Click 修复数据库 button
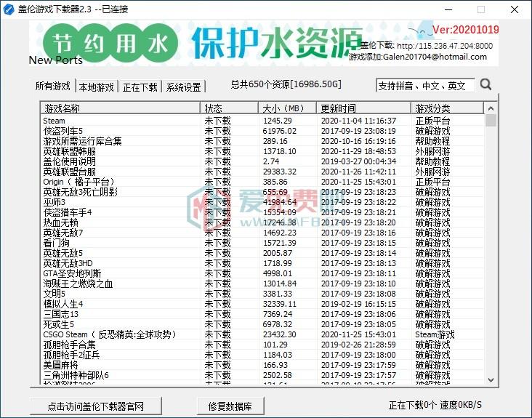This screenshot has width=532, height=418. [230, 406]
